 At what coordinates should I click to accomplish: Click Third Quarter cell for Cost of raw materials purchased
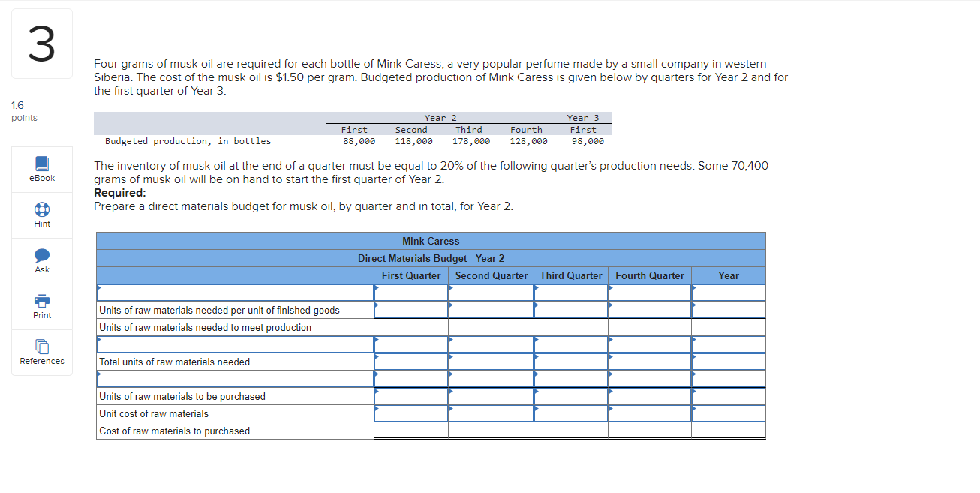click(x=571, y=431)
